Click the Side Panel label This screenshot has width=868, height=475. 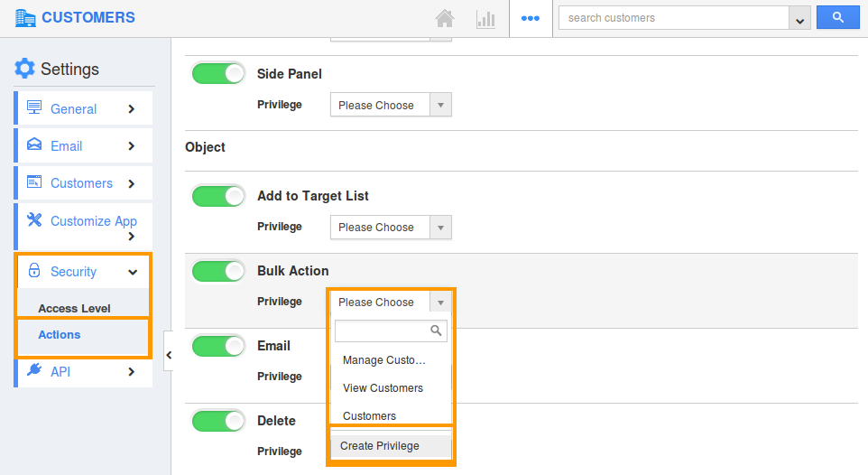tap(290, 74)
